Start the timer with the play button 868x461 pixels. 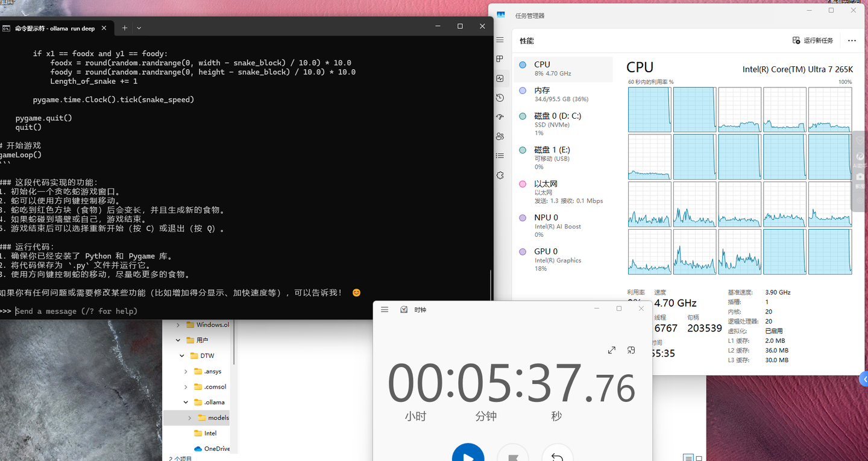pos(468,453)
